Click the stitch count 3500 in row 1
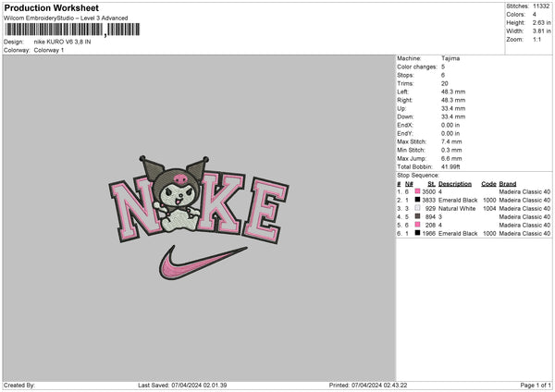This screenshot has width=555, height=392. coord(428,191)
